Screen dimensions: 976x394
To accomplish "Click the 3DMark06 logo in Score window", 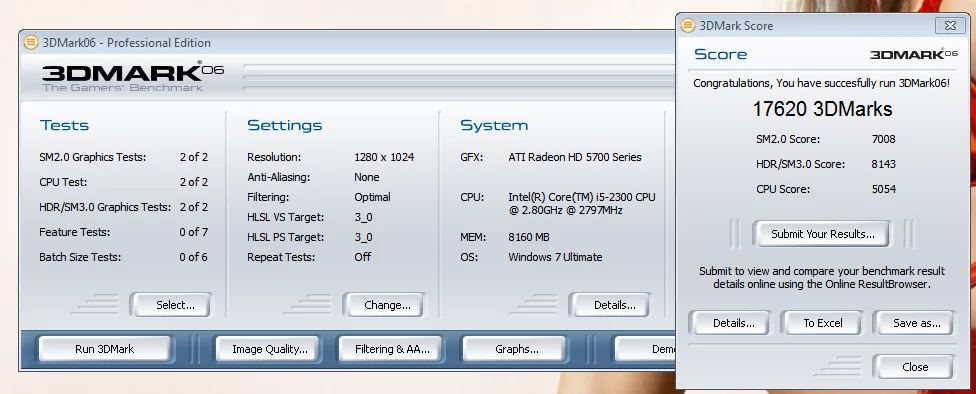I will [x=914, y=54].
